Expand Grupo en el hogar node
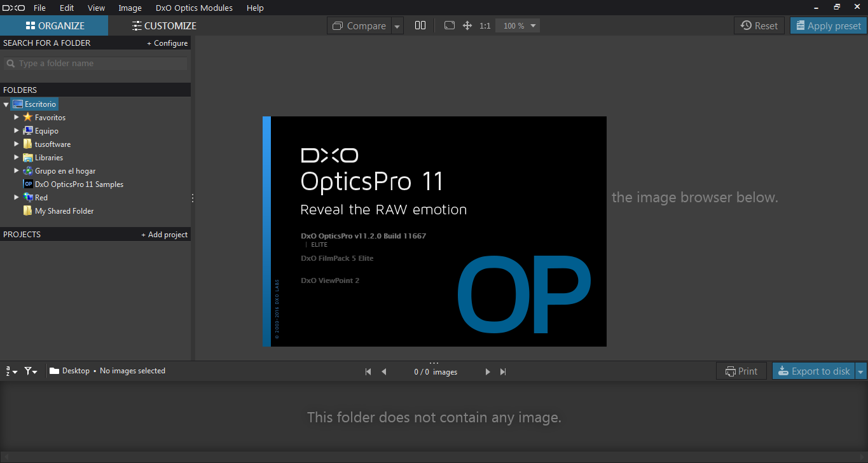 17,171
